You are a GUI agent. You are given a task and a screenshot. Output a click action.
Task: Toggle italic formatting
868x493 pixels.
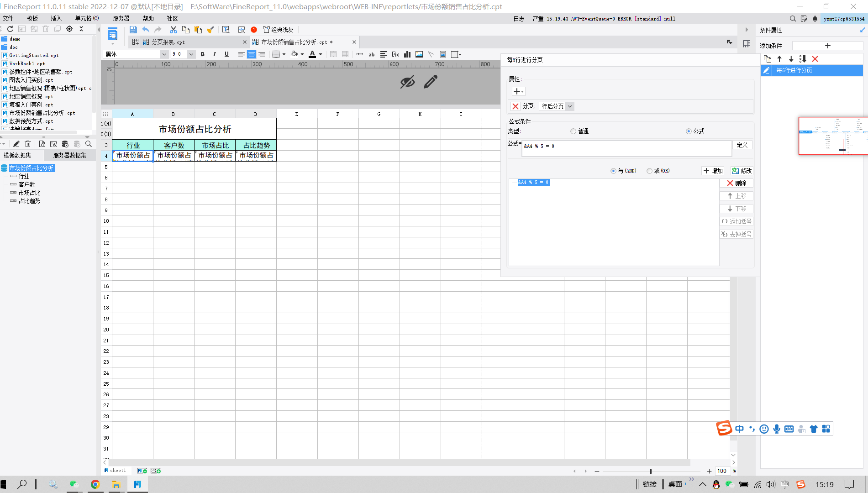tap(215, 54)
